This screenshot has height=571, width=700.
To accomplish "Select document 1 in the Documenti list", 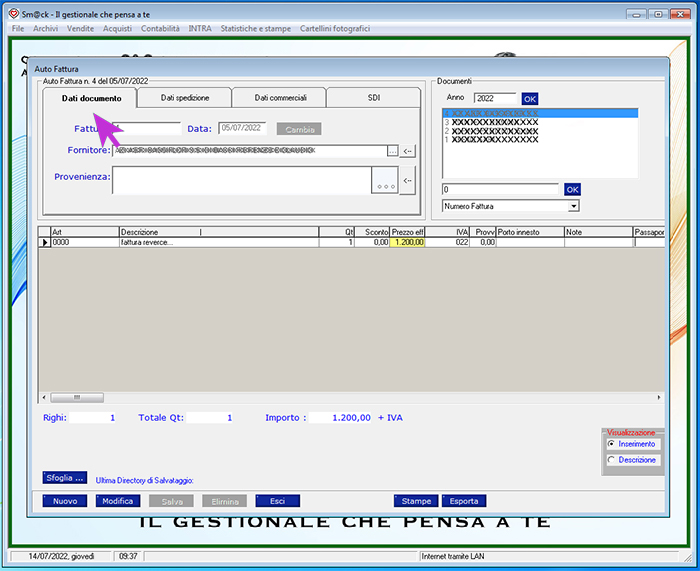I will click(540, 139).
